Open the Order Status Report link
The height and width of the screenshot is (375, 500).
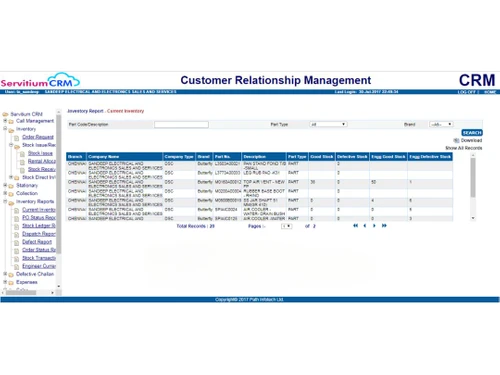[x=39, y=250]
